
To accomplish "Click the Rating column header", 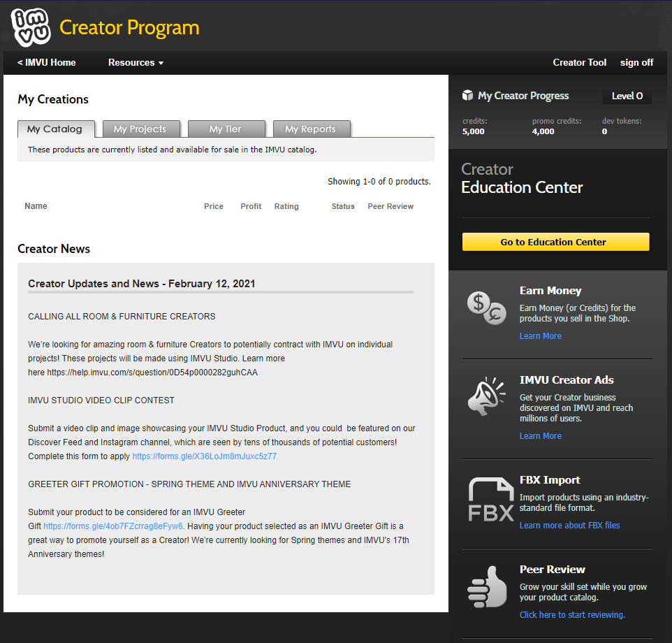I will (286, 206).
